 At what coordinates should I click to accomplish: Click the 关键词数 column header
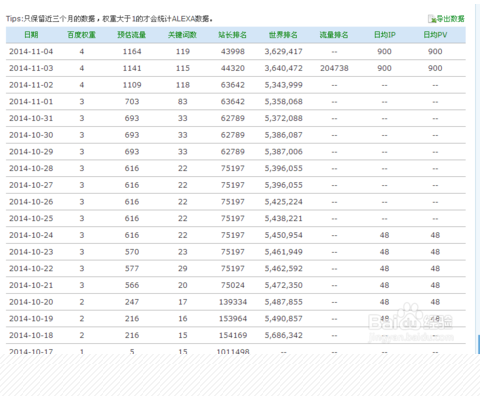[182, 35]
